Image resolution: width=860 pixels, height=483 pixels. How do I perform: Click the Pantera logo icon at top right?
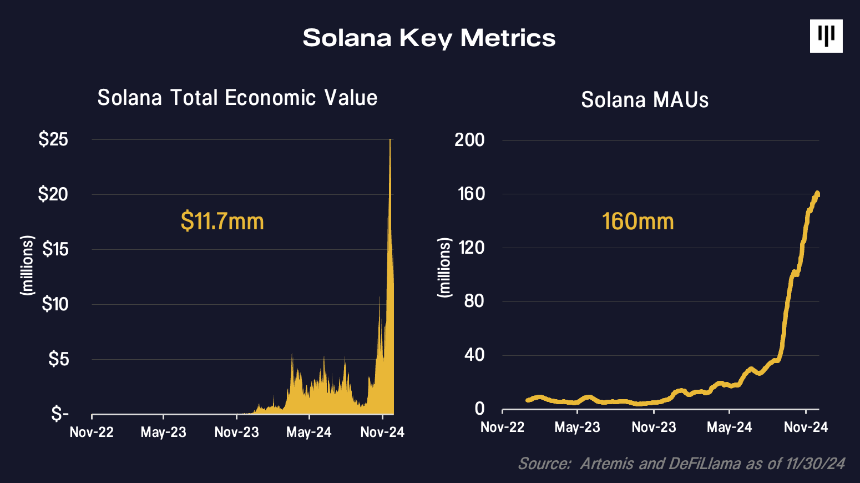(x=826, y=36)
